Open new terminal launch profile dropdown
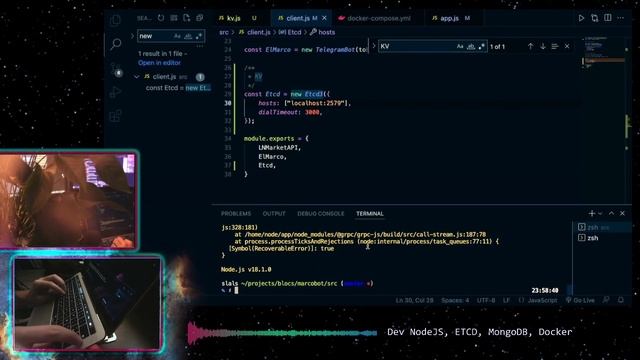Image resolution: width=640 pixels, height=360 pixels. [x=600, y=213]
